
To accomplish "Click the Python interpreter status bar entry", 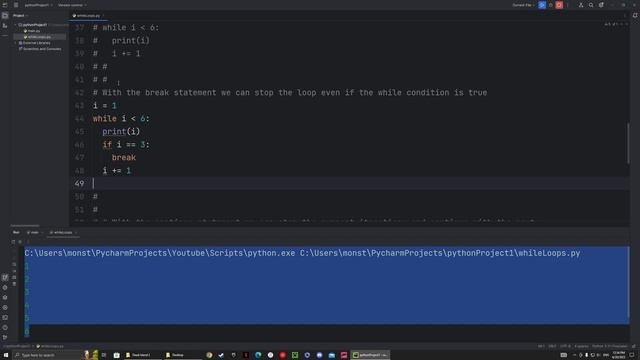I will [609, 346].
